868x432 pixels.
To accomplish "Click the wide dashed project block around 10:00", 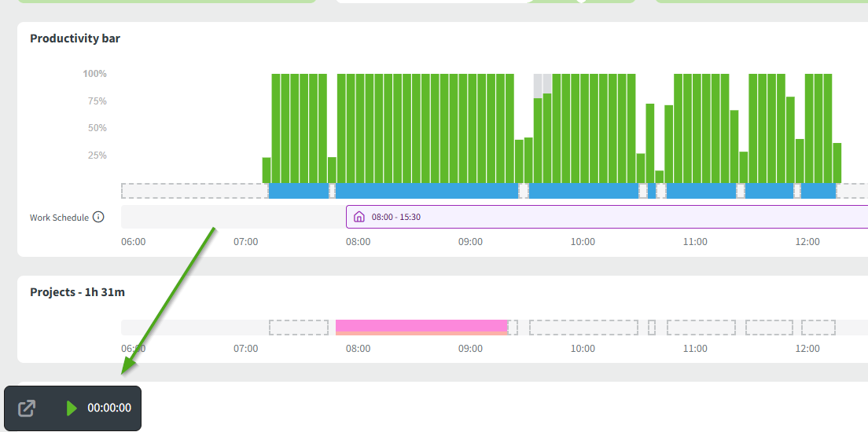I will (583, 328).
